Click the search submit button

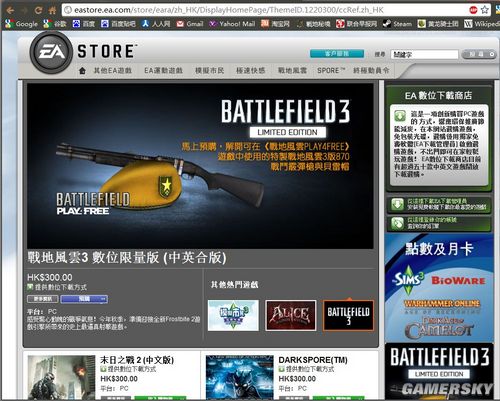(x=479, y=54)
